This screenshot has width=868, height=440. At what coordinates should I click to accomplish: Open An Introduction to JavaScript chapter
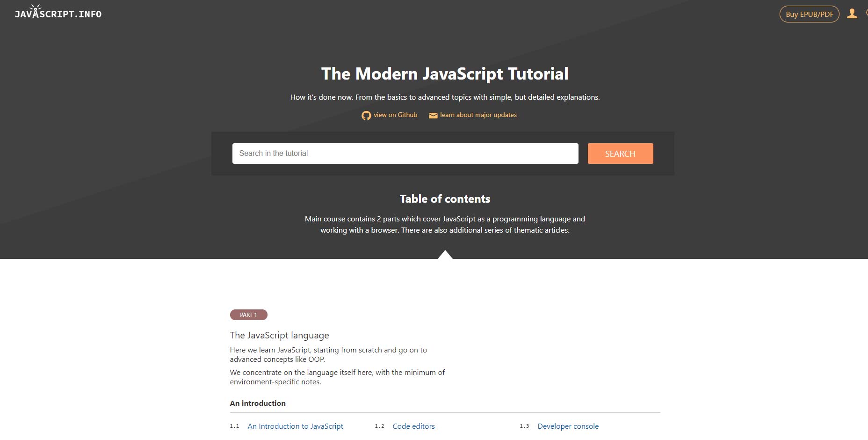pos(295,426)
